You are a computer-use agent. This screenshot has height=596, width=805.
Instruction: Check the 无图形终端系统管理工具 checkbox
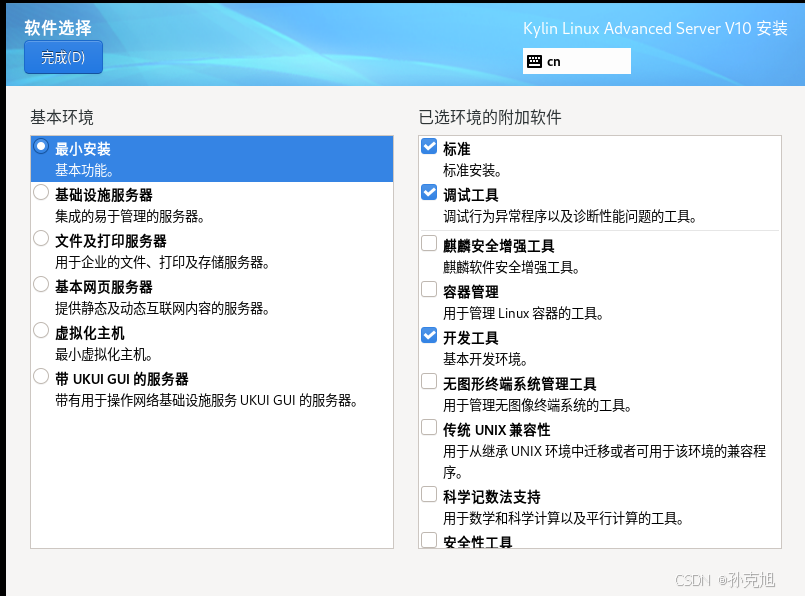(x=429, y=381)
